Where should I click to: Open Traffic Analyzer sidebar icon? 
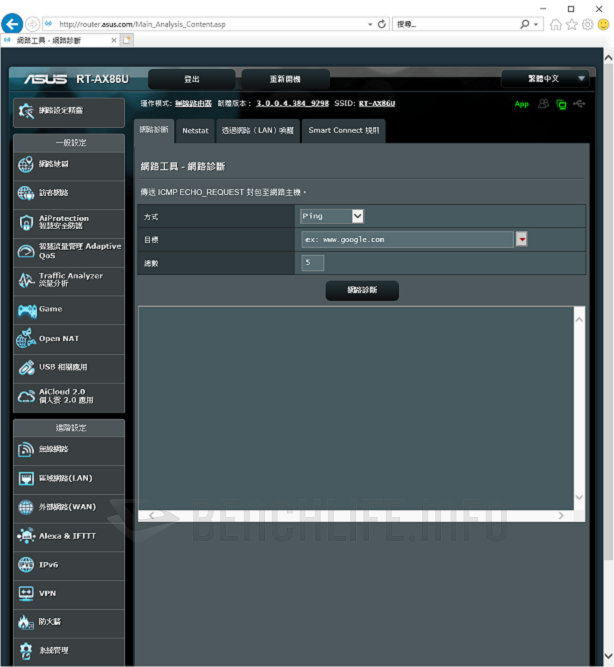coord(26,280)
